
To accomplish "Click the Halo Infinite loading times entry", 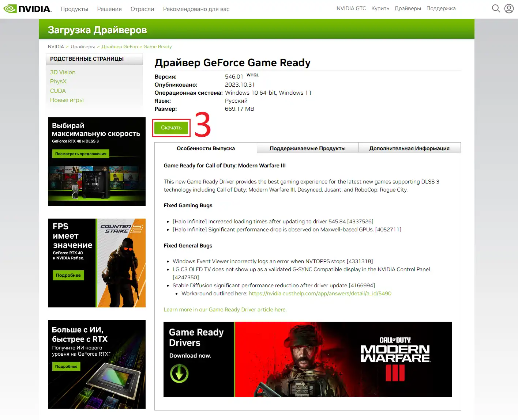I will [x=273, y=222].
